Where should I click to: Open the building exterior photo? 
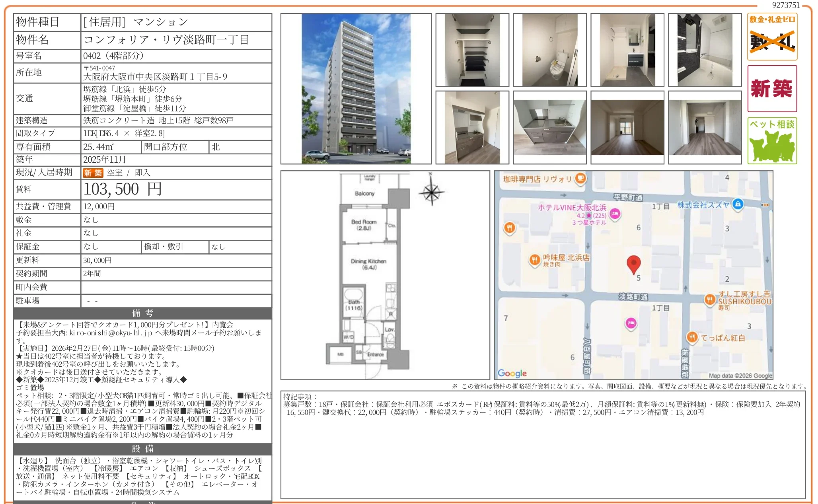point(356,89)
